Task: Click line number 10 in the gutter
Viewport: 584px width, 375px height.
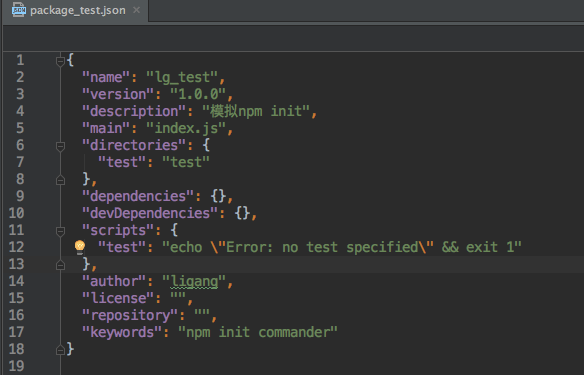Action: click(16, 213)
